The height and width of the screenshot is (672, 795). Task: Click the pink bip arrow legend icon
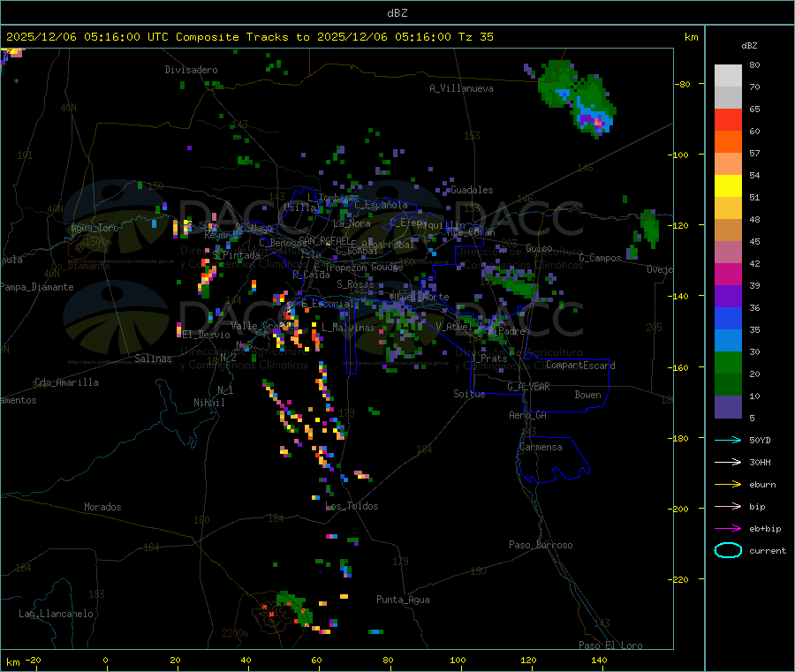click(x=728, y=506)
